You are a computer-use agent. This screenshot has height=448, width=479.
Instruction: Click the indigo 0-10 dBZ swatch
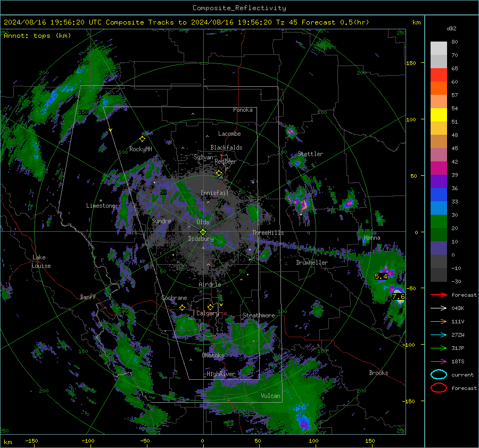439,248
